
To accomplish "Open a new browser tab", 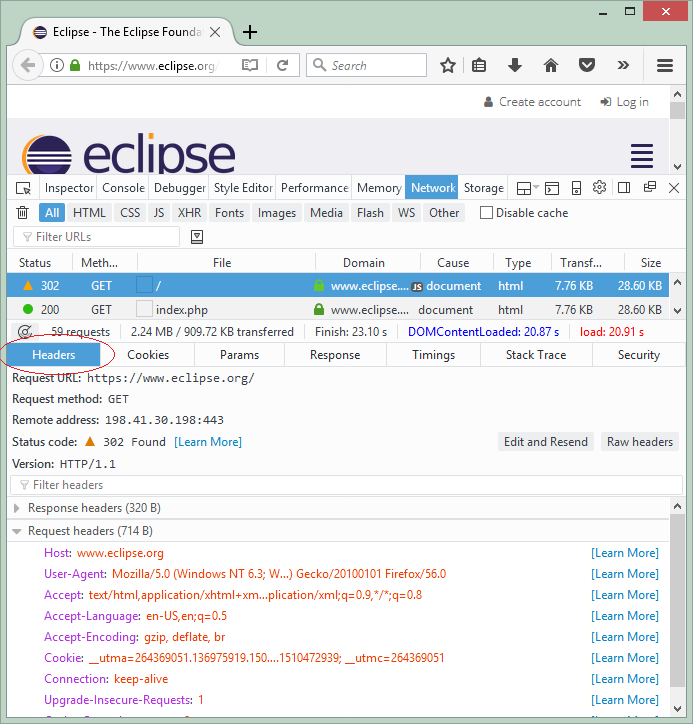I will point(250,32).
